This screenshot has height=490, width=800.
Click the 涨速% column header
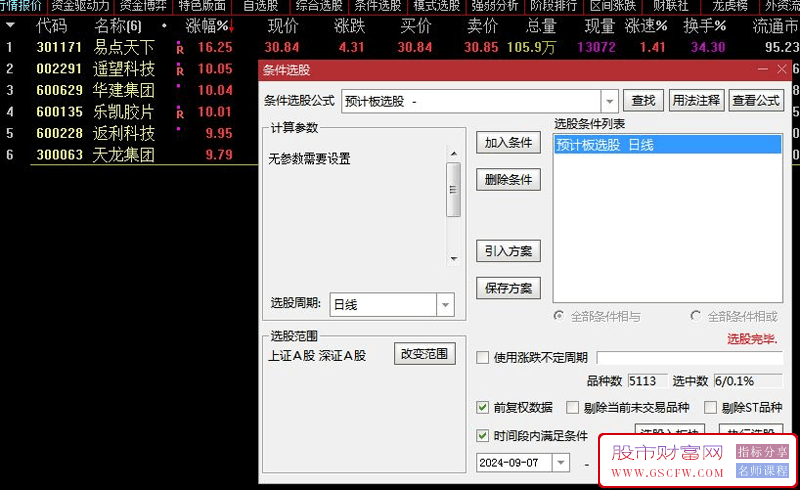click(646, 26)
